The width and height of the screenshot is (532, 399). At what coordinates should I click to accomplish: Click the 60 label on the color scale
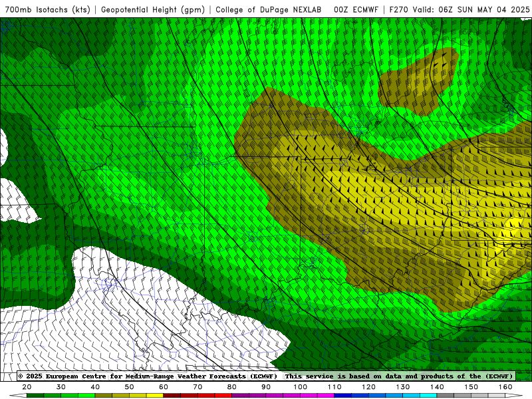point(164,387)
